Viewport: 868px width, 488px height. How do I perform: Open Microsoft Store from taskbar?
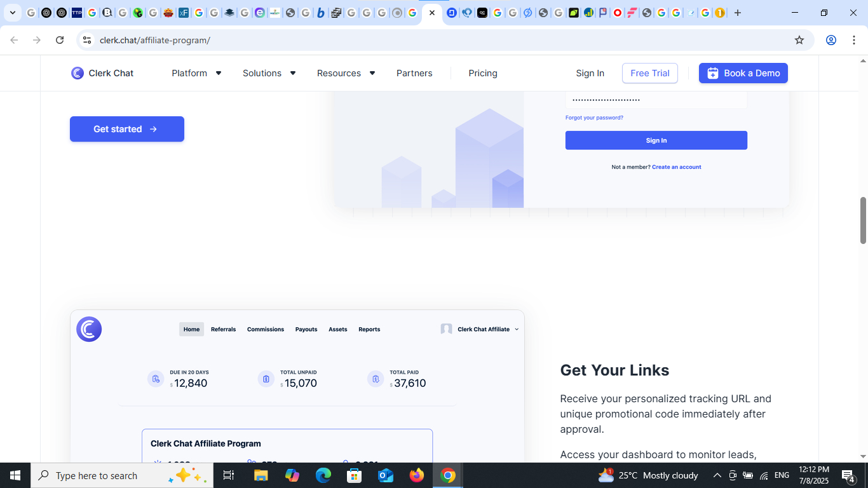click(355, 475)
